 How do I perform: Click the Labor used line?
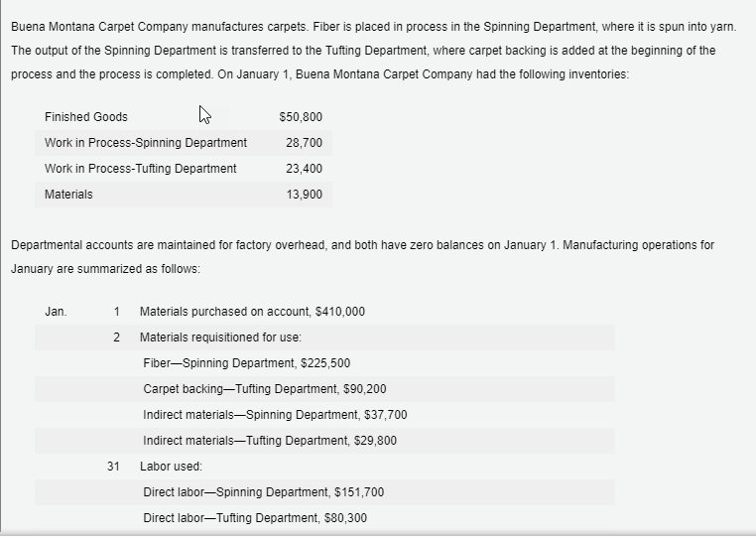click(171, 467)
